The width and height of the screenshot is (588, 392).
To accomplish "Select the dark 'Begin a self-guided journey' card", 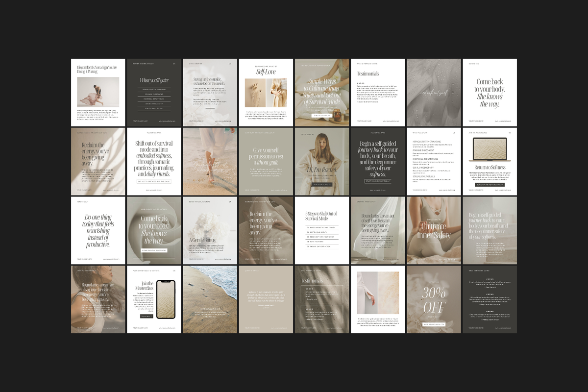I will pyautogui.click(x=378, y=162).
